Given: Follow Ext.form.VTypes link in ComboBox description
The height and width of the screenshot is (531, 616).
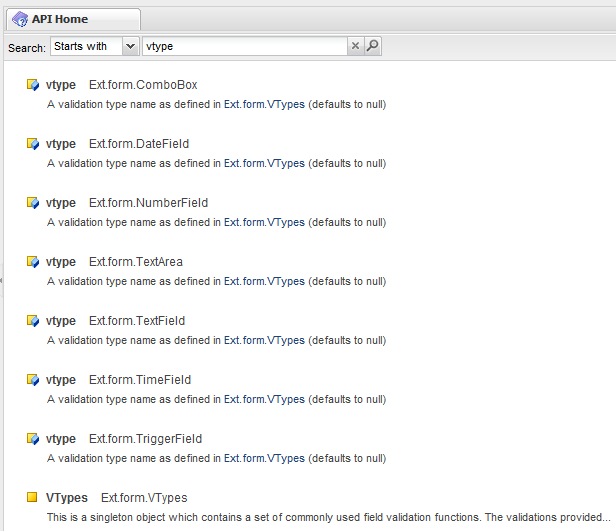Looking at the screenshot, I should point(264,104).
